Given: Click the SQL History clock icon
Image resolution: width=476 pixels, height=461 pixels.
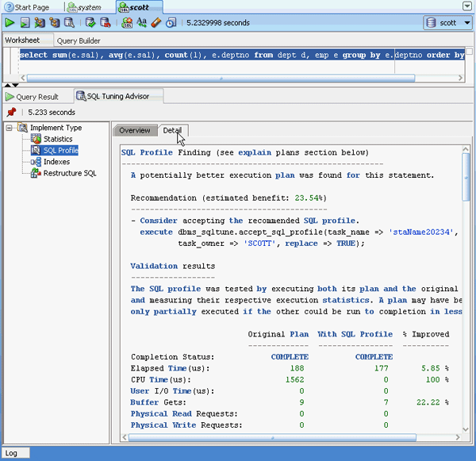Looking at the screenshot, I should [x=170, y=23].
